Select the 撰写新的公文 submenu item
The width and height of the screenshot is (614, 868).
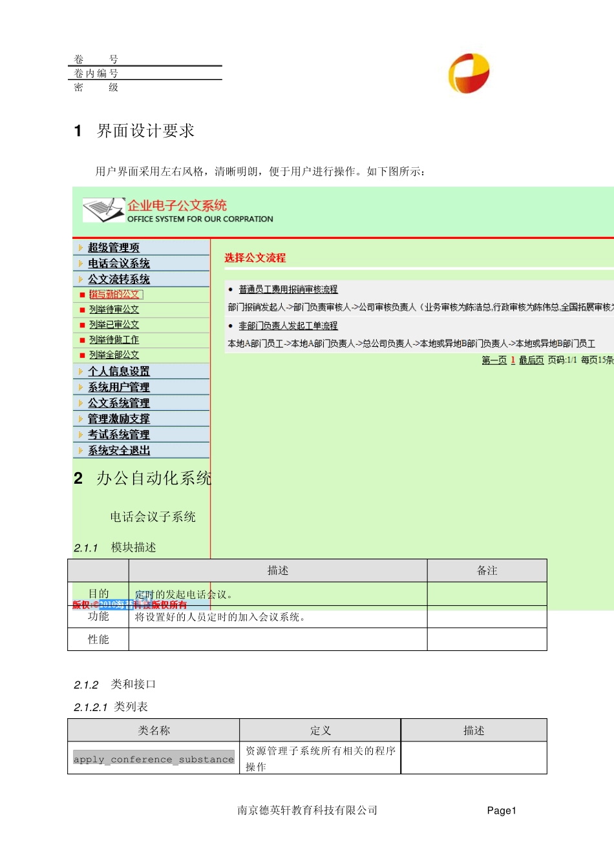click(x=114, y=294)
